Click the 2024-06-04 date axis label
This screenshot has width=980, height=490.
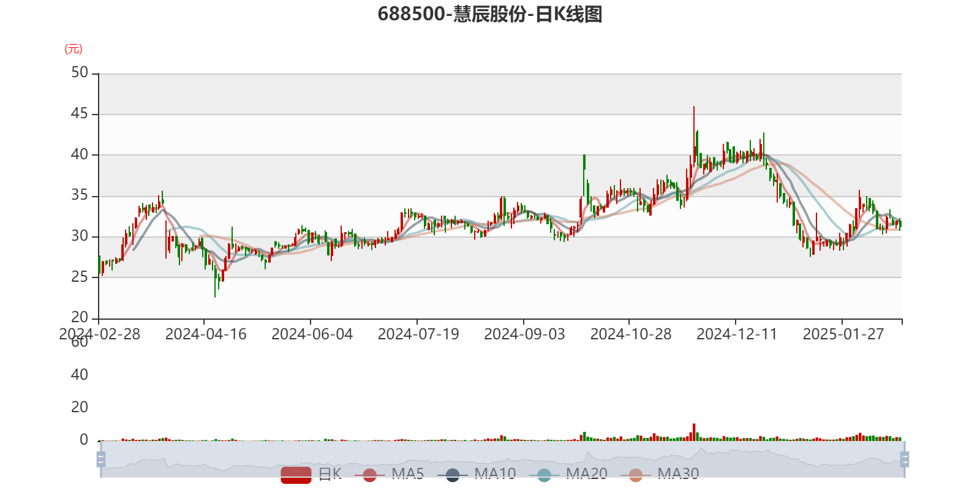tap(312, 334)
